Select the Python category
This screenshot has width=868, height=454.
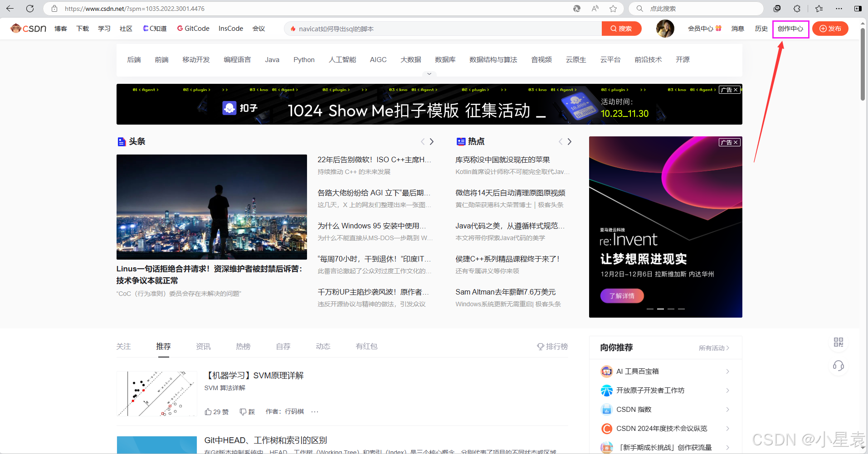tap(304, 60)
